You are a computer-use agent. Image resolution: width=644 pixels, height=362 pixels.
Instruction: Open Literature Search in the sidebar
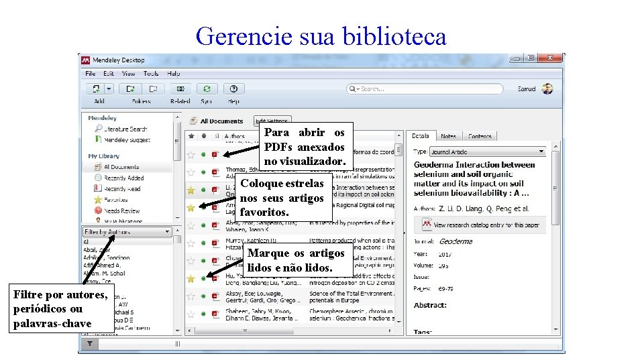click(x=125, y=129)
